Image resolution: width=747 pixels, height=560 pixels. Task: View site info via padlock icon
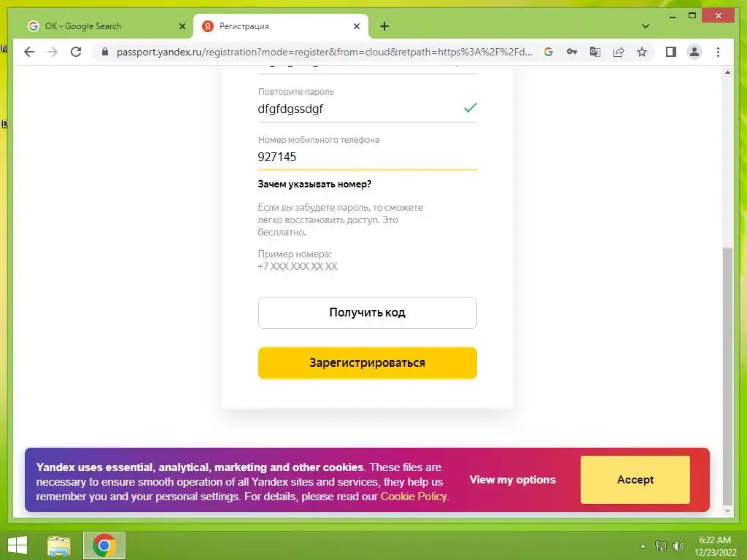coord(105,52)
